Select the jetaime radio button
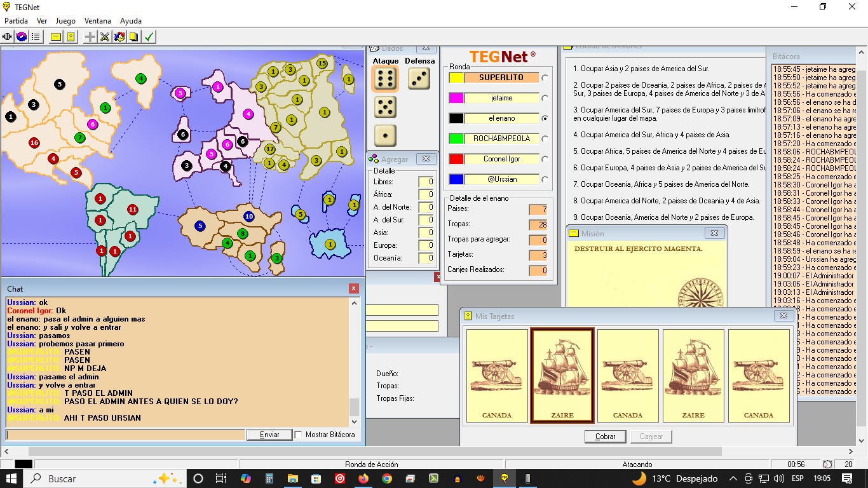The image size is (868, 488). [545, 98]
